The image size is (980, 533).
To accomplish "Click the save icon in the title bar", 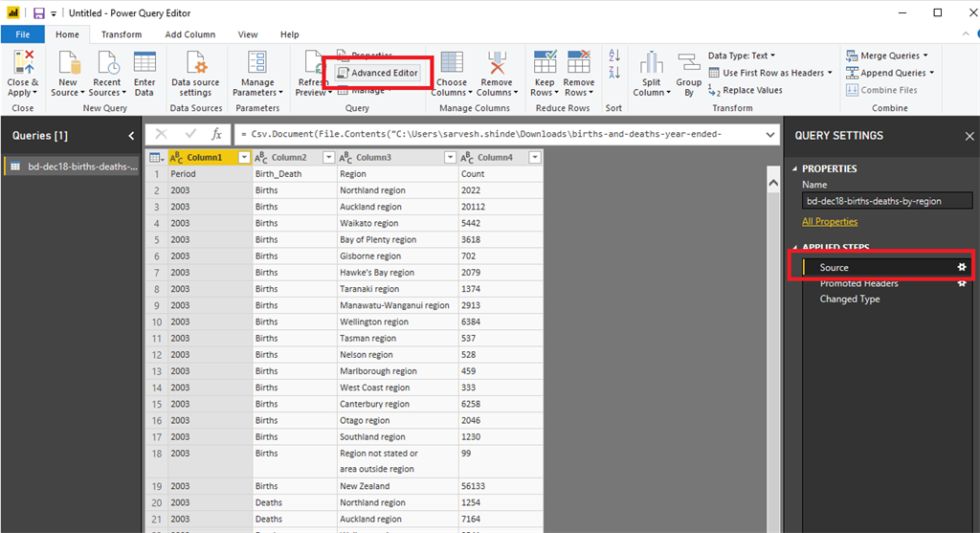I will pyautogui.click(x=38, y=13).
